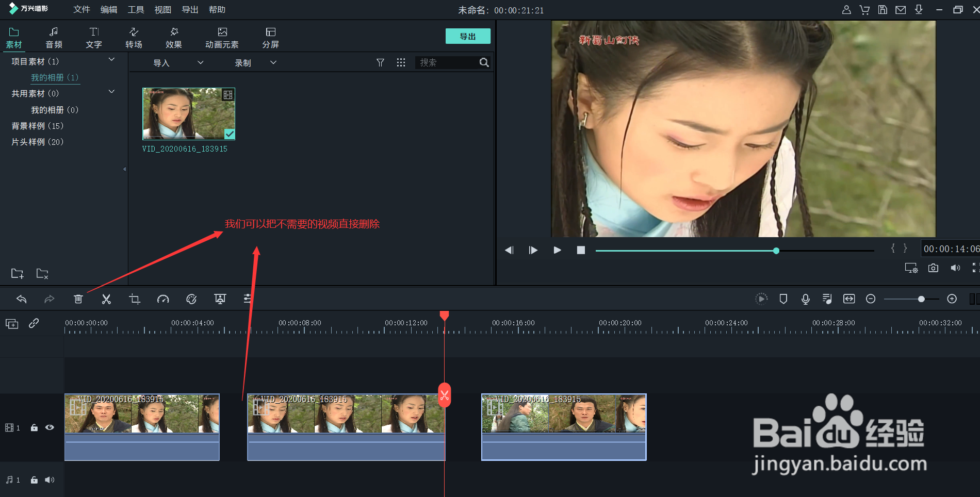Switch to the 转场 tab
Screen dimensions: 980x497
(x=134, y=38)
